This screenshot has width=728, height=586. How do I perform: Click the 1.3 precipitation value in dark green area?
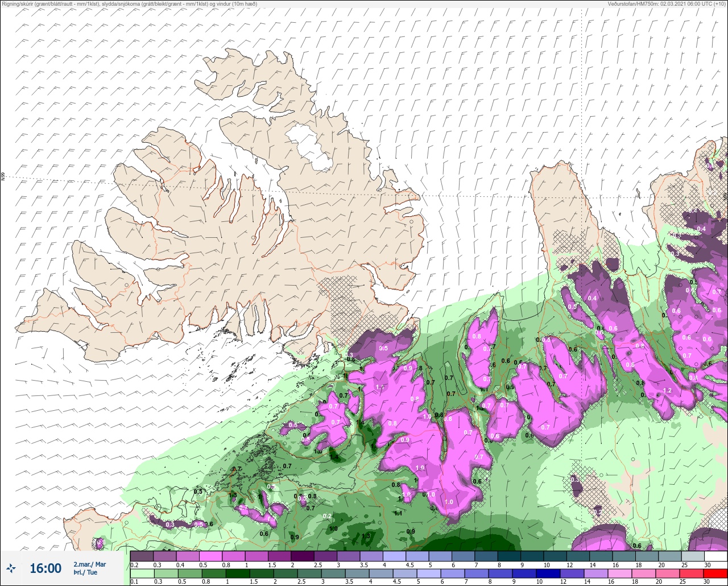tap(366, 535)
